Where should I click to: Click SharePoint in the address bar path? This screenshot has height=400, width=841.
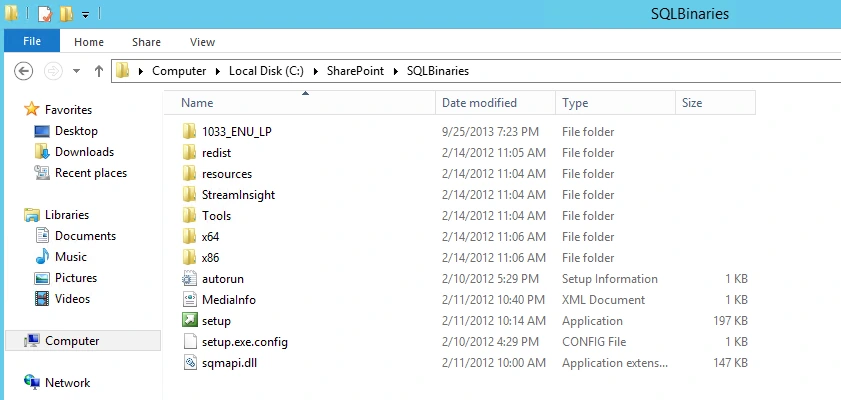point(356,71)
